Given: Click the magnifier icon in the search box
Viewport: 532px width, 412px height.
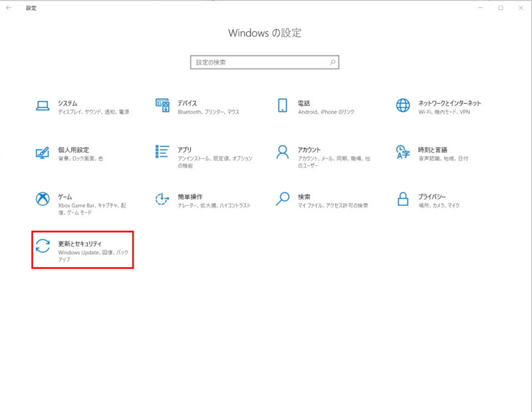Looking at the screenshot, I should click(332, 62).
